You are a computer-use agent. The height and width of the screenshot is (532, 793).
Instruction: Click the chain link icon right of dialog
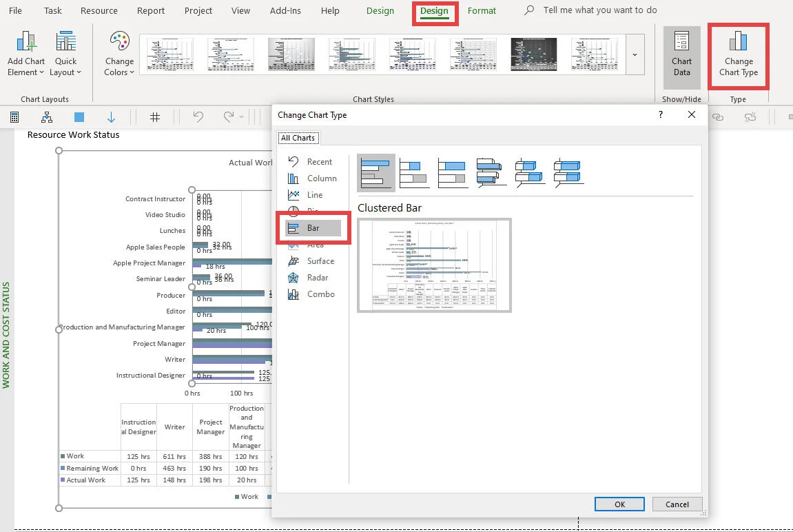718,117
